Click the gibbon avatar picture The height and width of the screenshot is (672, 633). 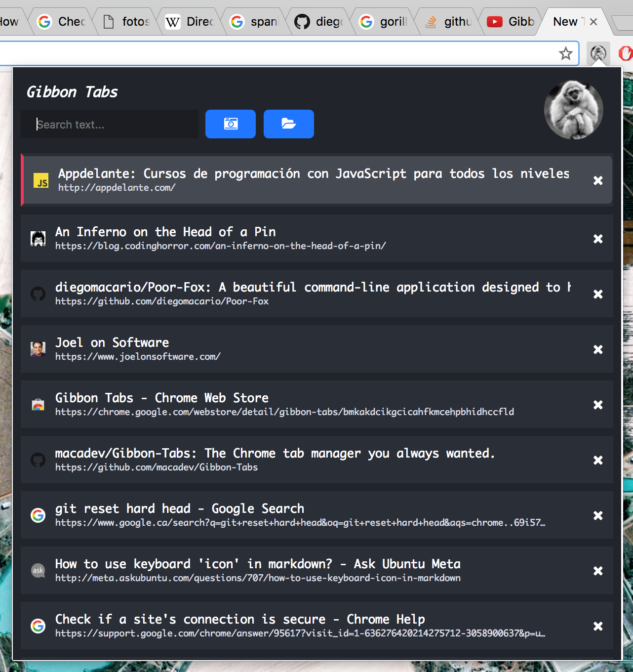[x=573, y=110]
